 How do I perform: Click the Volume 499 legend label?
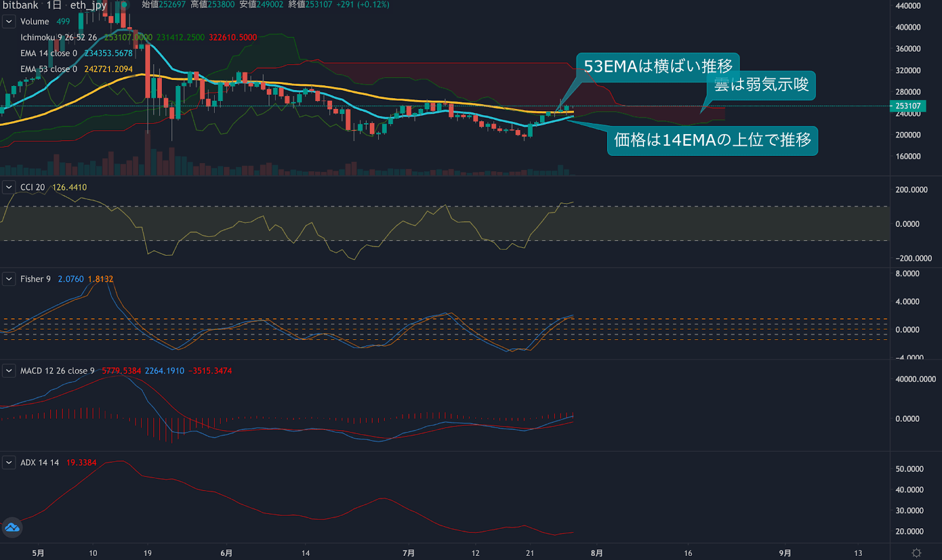[x=35, y=21]
